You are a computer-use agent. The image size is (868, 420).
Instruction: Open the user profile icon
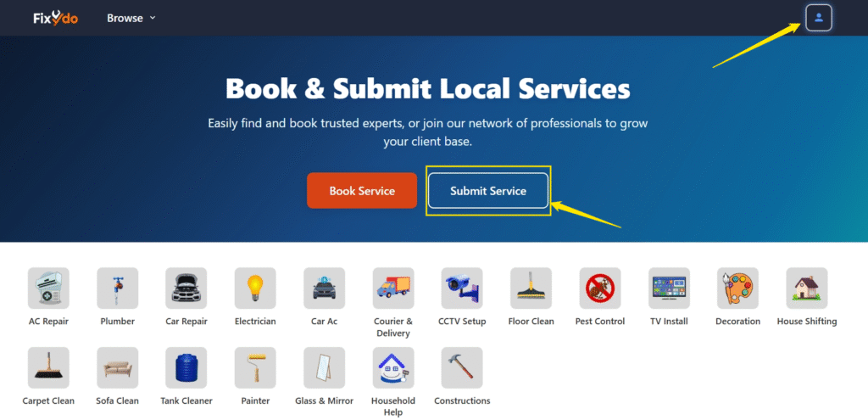[818, 18]
